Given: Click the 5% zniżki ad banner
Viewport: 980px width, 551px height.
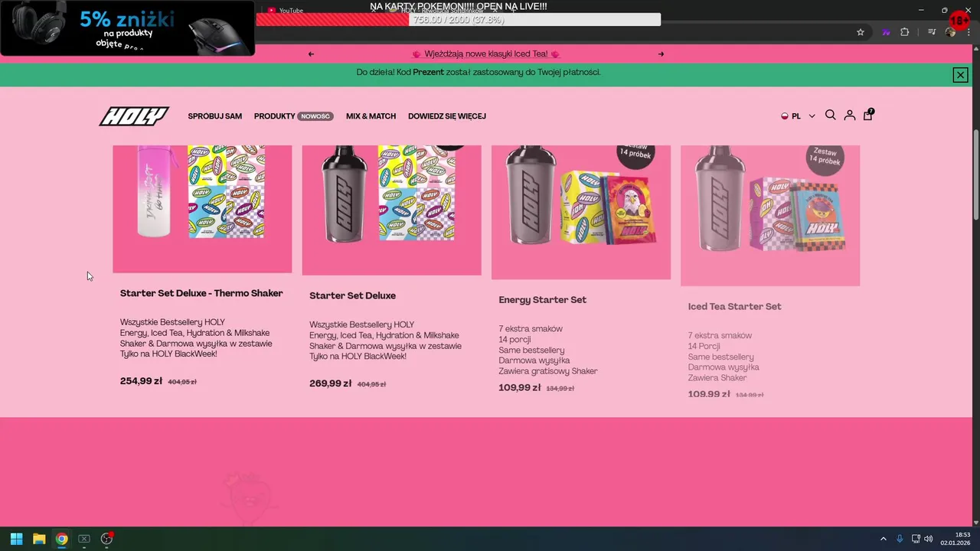Looking at the screenshot, I should tap(128, 28).
